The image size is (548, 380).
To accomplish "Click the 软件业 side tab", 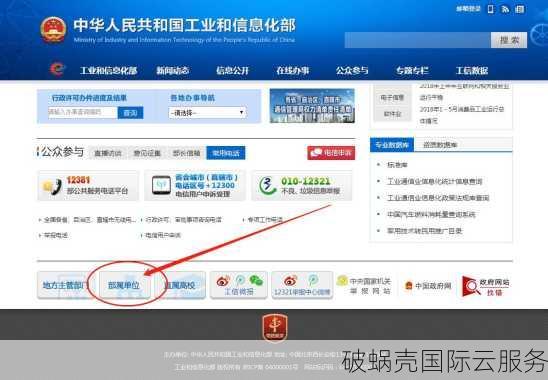I will [x=392, y=114].
